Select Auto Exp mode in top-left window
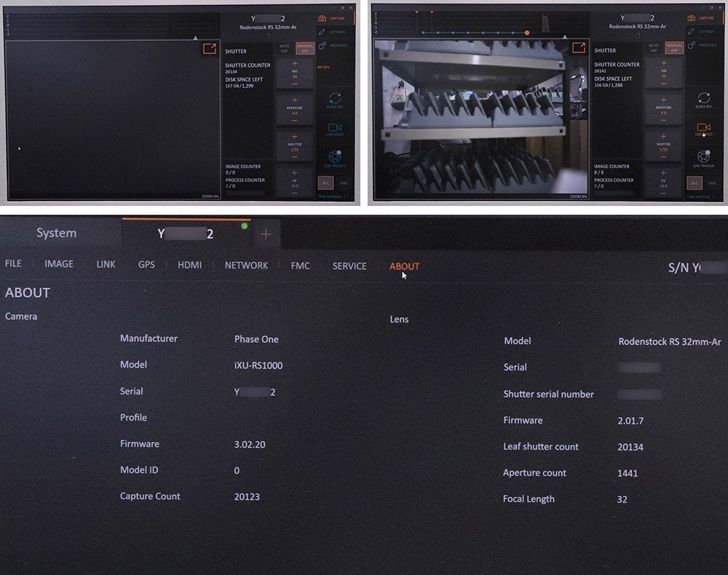Screen dimensions: 728x575 [284, 48]
